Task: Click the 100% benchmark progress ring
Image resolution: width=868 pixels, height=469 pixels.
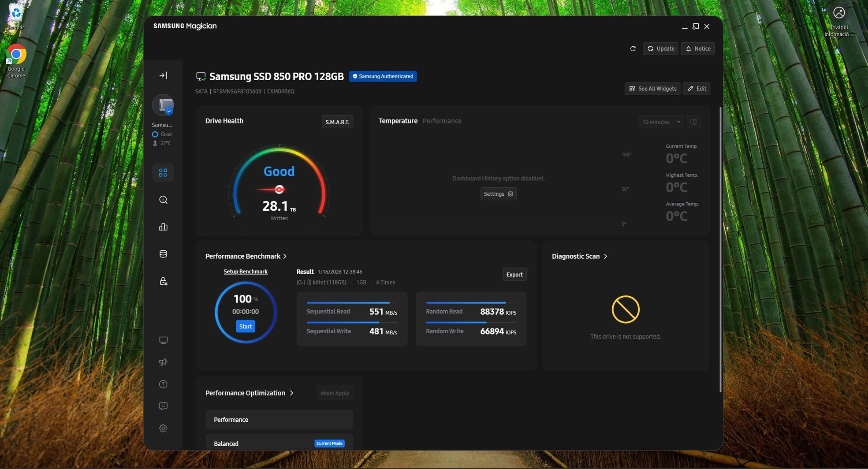Action: tap(246, 312)
